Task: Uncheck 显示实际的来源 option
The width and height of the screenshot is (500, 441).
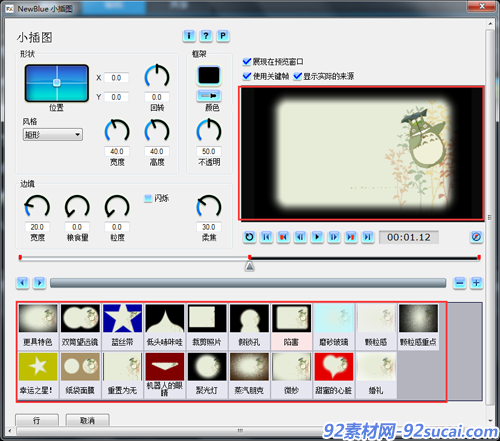Action: click(x=297, y=76)
